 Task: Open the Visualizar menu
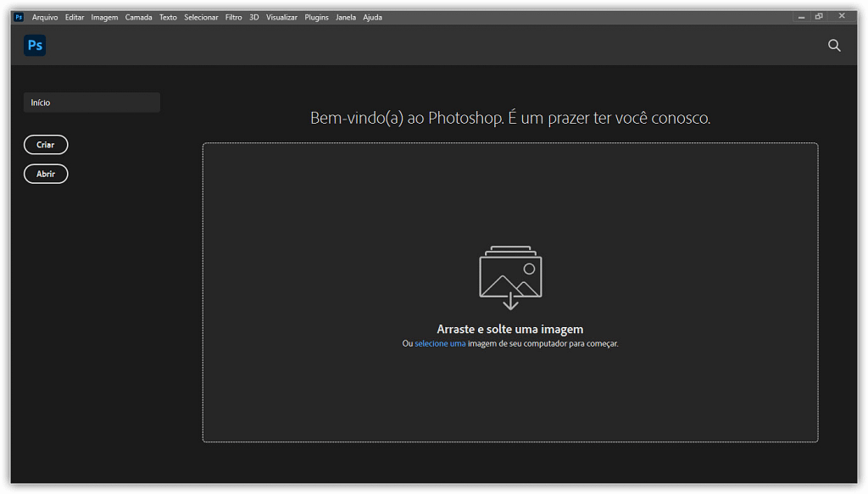pos(281,17)
